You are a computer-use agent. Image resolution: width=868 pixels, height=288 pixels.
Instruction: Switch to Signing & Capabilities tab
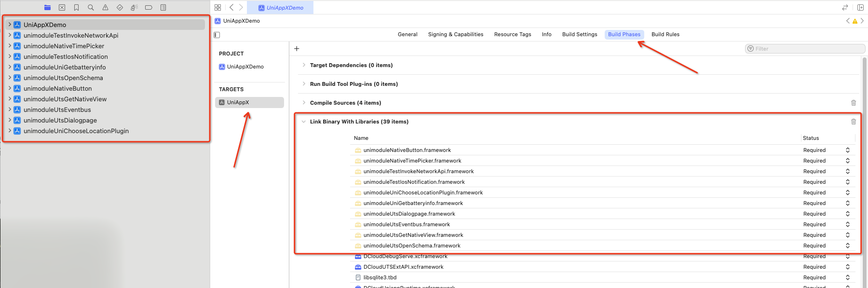tap(456, 34)
